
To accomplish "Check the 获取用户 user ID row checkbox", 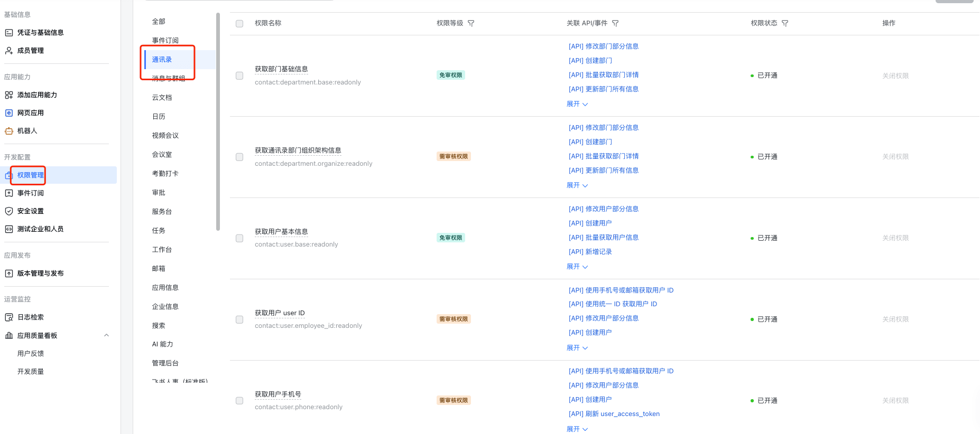I will tap(239, 320).
